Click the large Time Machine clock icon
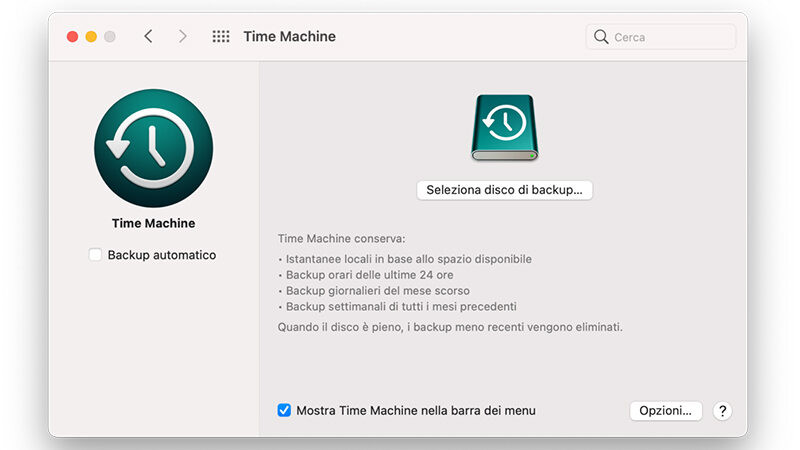Screen dimensions: 800x450 pyautogui.click(x=154, y=148)
